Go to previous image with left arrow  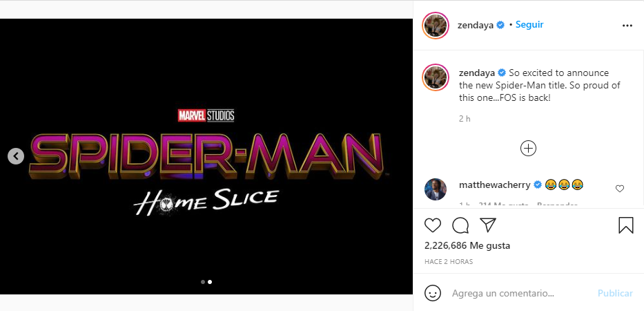16,156
